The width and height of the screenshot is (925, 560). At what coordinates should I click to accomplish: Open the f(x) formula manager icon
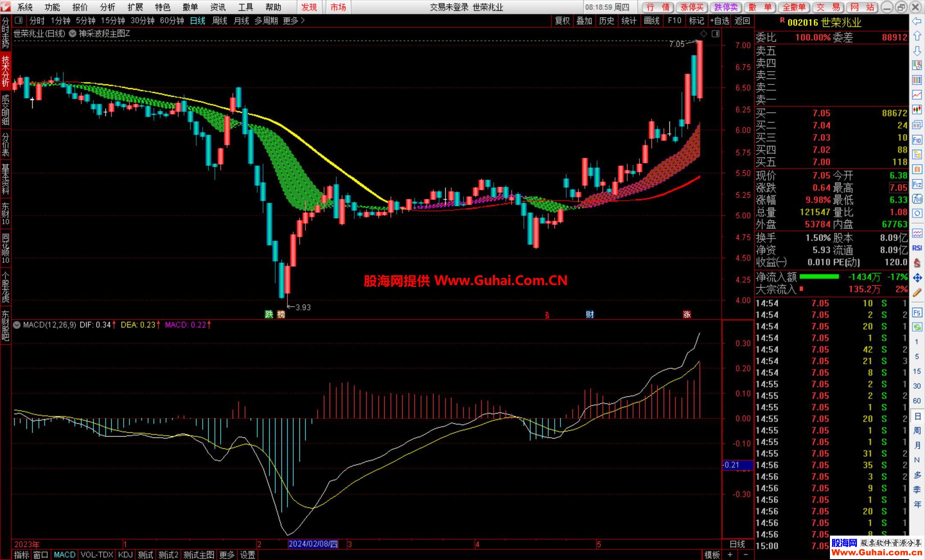(x=917, y=199)
